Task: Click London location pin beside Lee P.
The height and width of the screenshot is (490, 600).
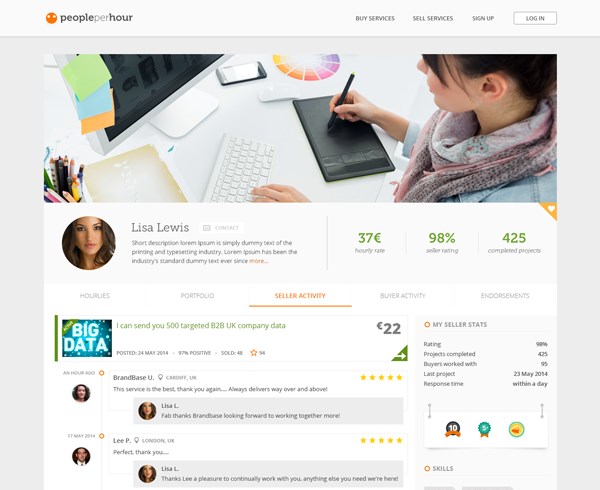Action: [136, 440]
